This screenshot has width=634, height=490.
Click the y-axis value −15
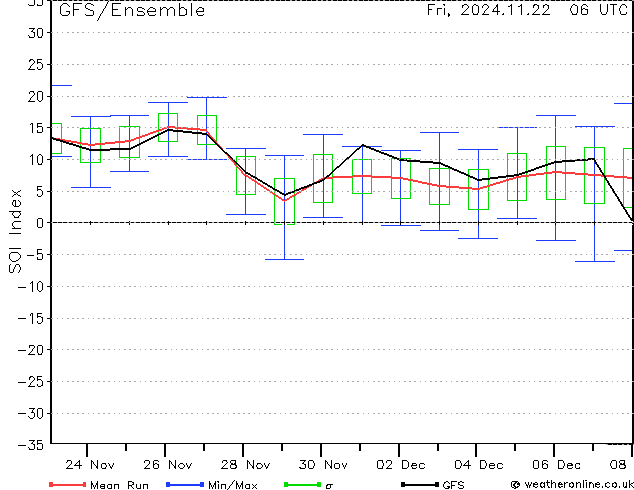coord(31,319)
